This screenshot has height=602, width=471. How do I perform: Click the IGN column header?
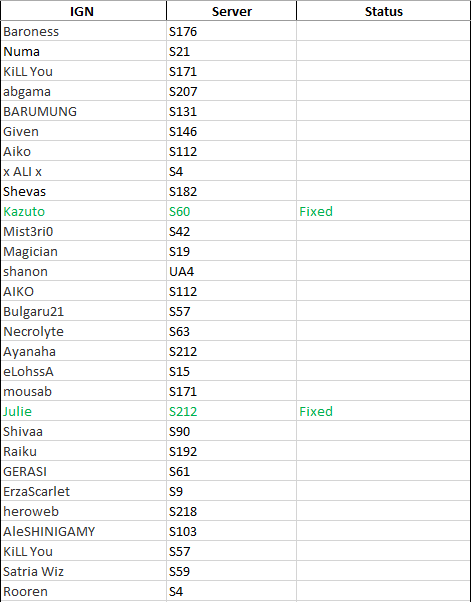[x=83, y=11]
